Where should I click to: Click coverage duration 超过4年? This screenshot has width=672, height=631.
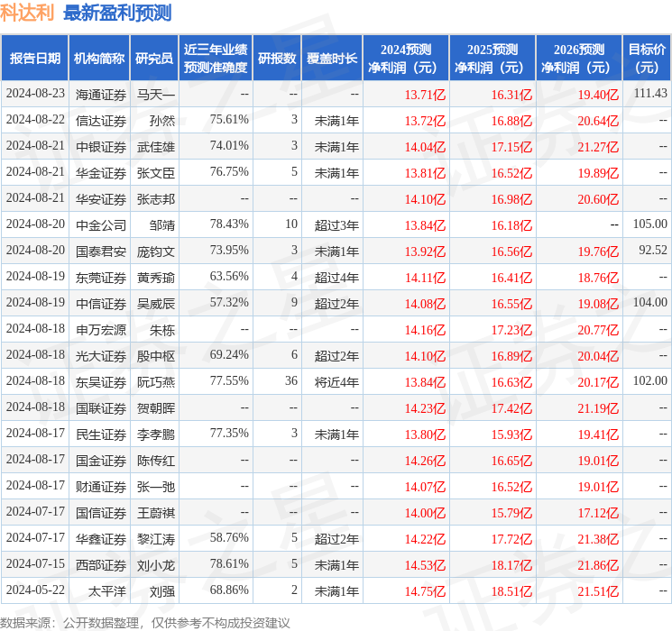click(336, 278)
